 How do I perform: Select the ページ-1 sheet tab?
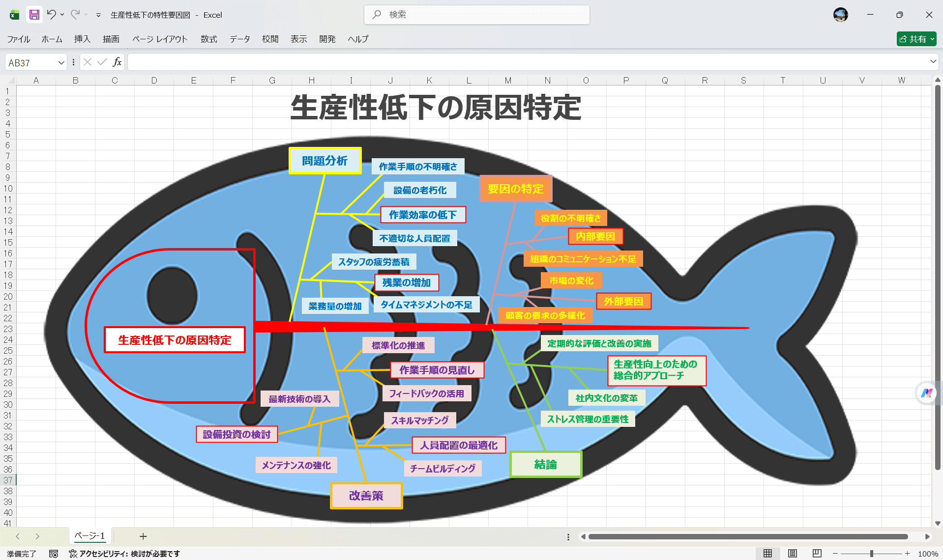tap(89, 536)
